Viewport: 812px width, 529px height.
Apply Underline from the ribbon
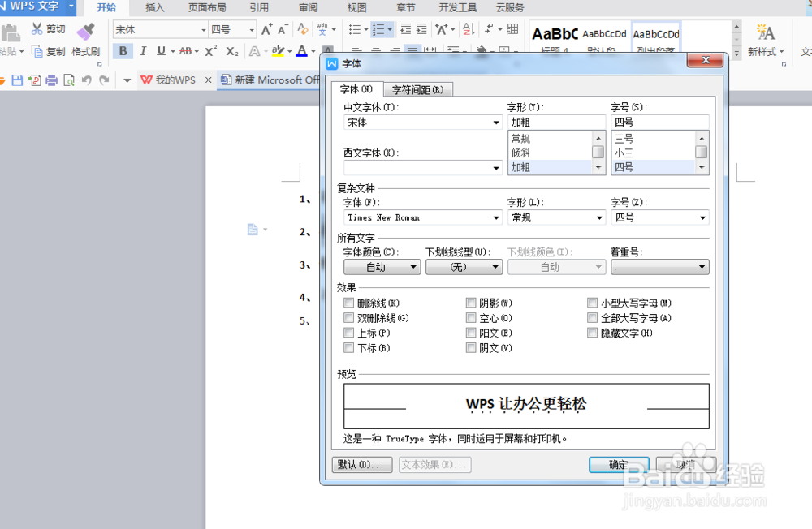pyautogui.click(x=161, y=51)
